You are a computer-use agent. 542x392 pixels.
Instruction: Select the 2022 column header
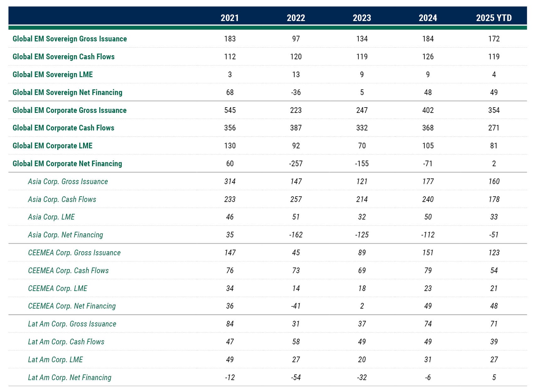click(x=296, y=18)
